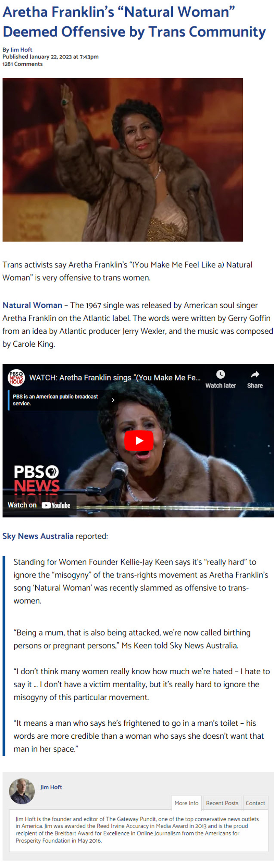
Task: Open the Jim Hoft author name link in bio box
Action: pyautogui.click(x=51, y=787)
